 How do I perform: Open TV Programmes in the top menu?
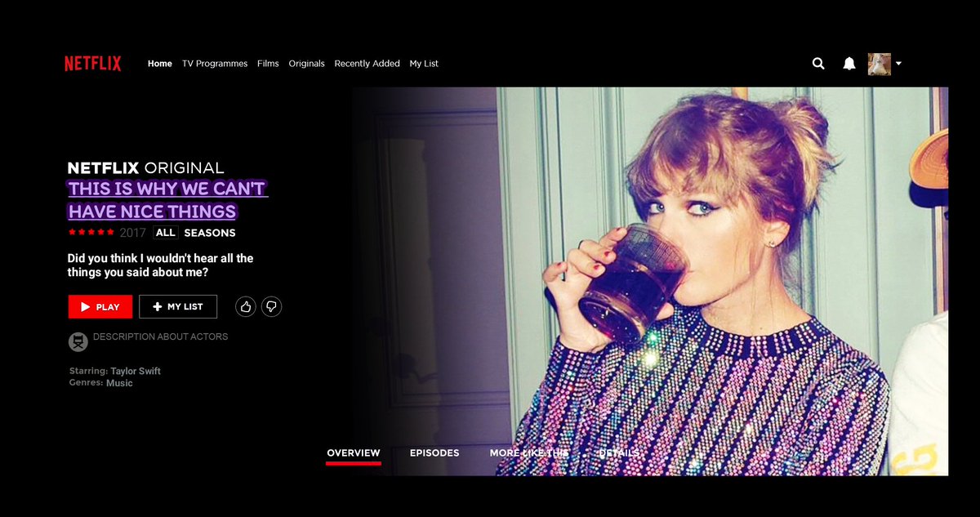coord(215,64)
